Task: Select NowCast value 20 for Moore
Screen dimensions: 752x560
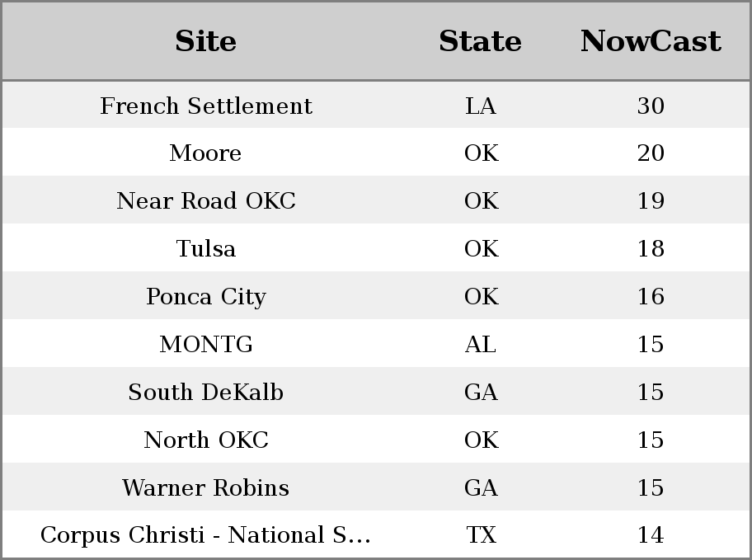Action: coord(651,153)
